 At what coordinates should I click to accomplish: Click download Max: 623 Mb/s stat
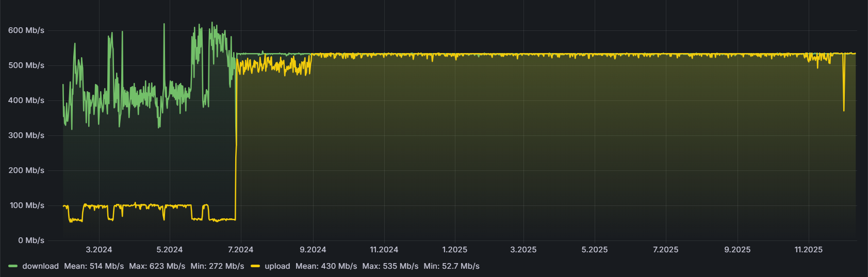pyautogui.click(x=157, y=266)
